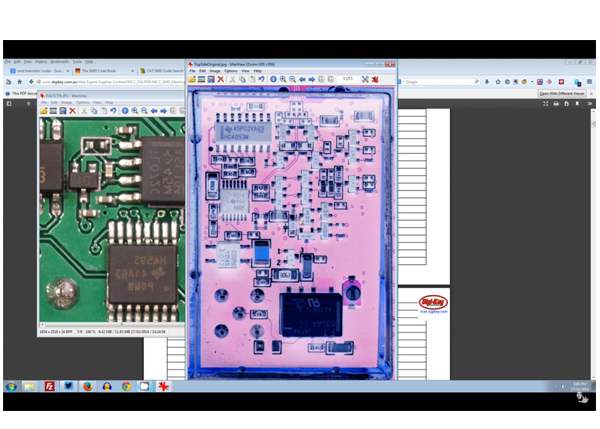Viewport: 600px width, 429px height.
Task: Open IrfanView settings tools icon in TopSideOriginal
Action: point(365,79)
